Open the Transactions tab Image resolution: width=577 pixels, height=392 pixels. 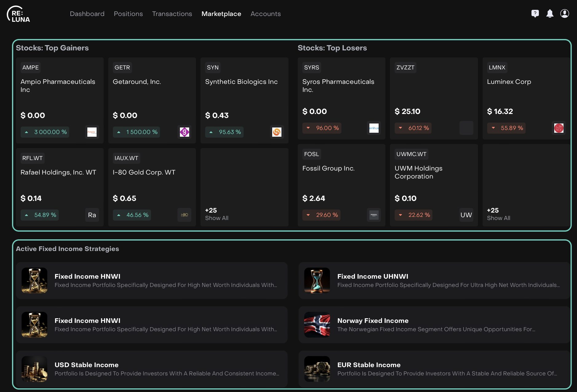click(172, 14)
